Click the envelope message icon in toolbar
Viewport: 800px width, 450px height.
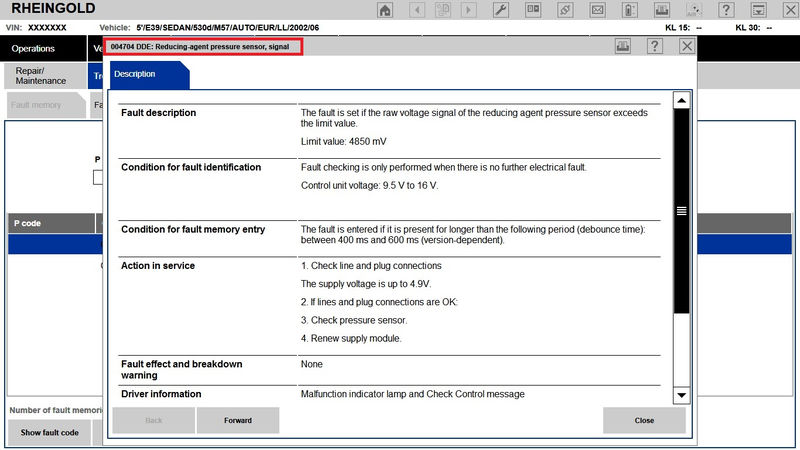tap(598, 10)
